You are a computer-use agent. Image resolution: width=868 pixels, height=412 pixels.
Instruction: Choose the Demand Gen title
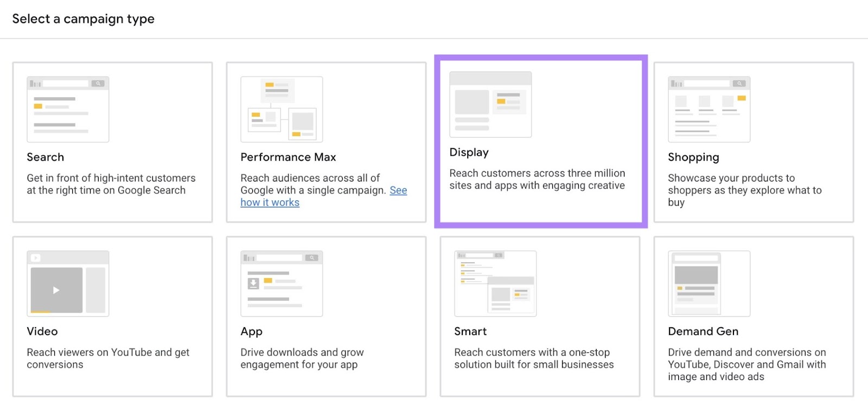pos(703,331)
